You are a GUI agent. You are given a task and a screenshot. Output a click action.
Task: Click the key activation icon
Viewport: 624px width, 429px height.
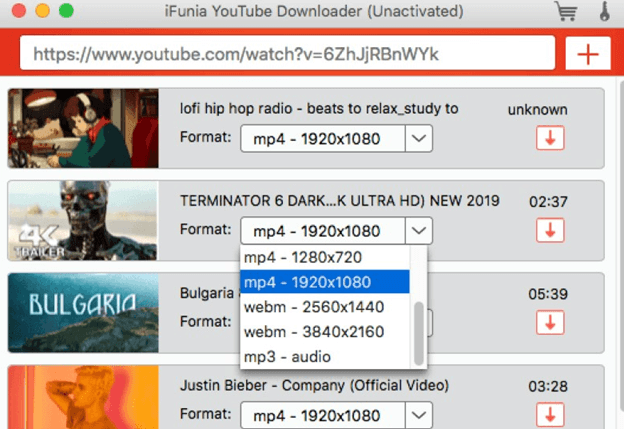[604, 11]
